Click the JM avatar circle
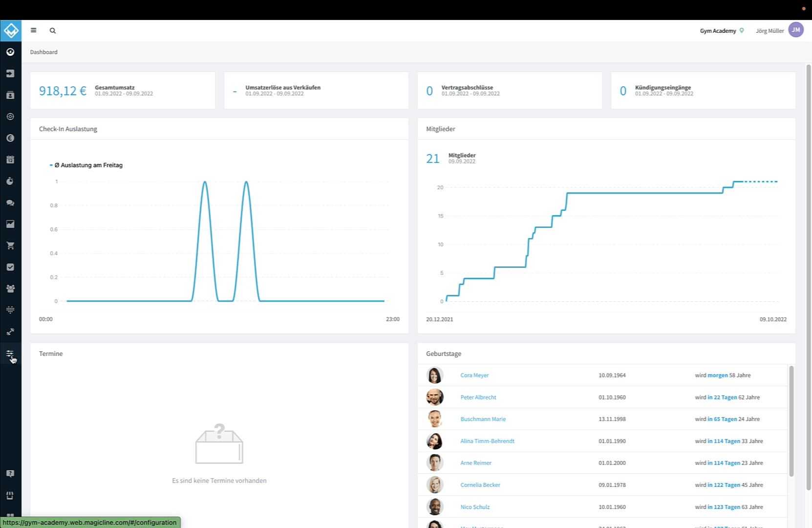The image size is (812, 528). pyautogui.click(x=796, y=30)
